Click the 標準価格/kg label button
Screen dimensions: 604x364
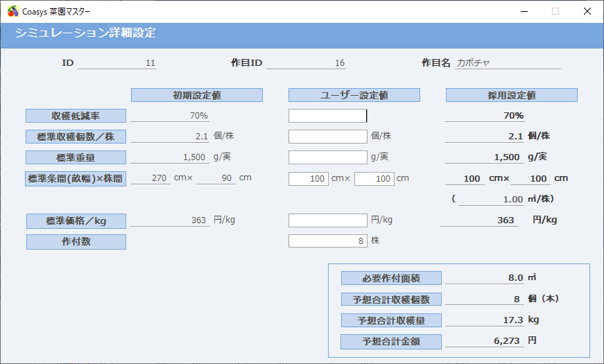click(76, 221)
